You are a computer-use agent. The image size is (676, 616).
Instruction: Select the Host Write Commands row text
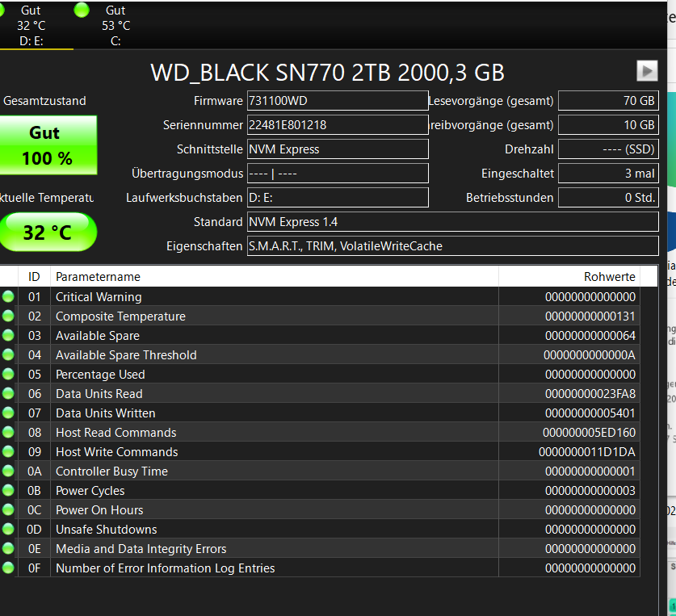117,452
